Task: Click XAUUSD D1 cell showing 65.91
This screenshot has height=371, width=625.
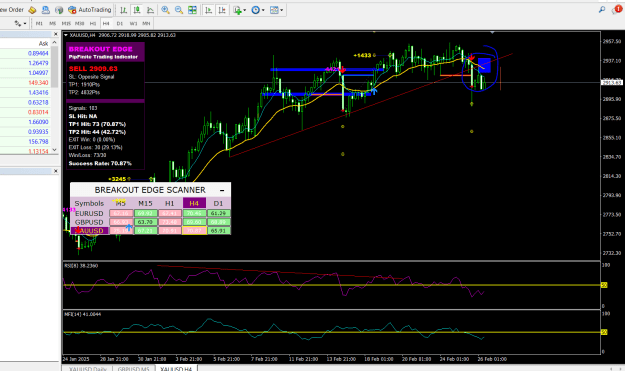Action: point(218,231)
